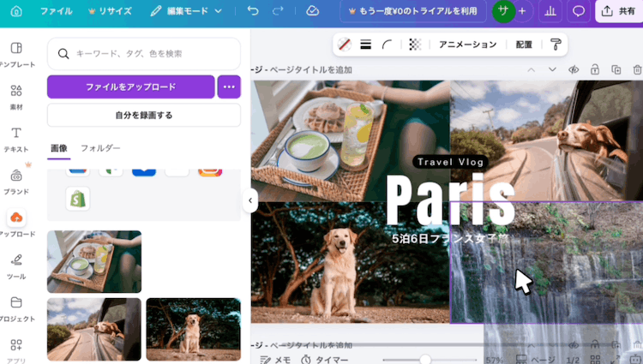This screenshot has height=364, width=643.
Task: Open the テンプレート sidebar panel
Action: pos(16,55)
